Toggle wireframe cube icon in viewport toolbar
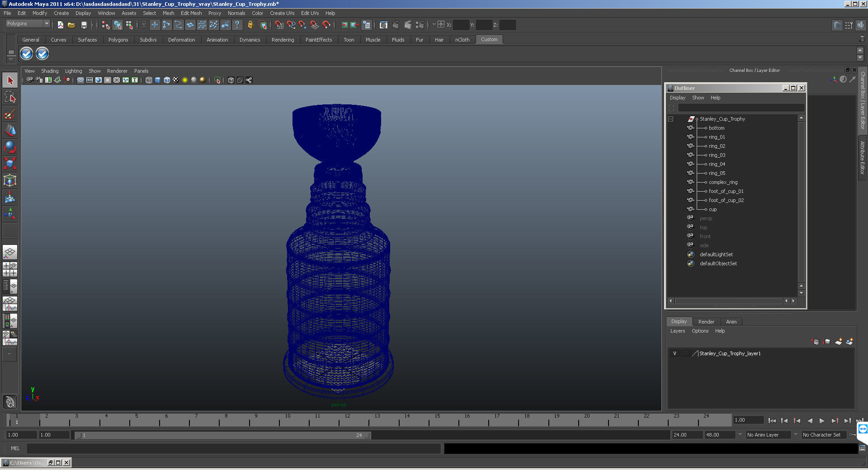868x470 pixels. pyautogui.click(x=149, y=80)
